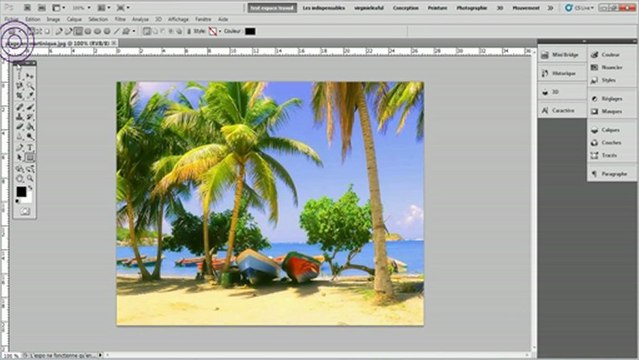The width and height of the screenshot is (639, 360).
Task: Select the History Brush tool
Action: click(x=30, y=117)
